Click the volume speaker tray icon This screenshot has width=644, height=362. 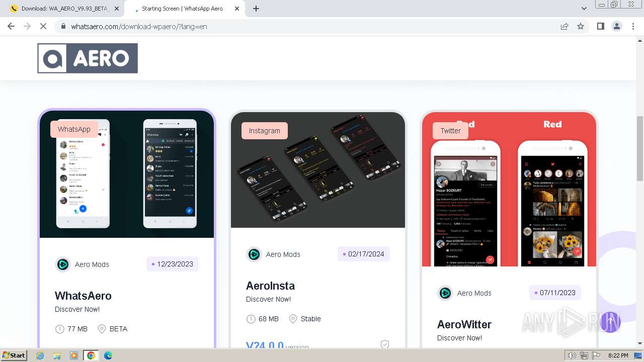click(x=572, y=355)
